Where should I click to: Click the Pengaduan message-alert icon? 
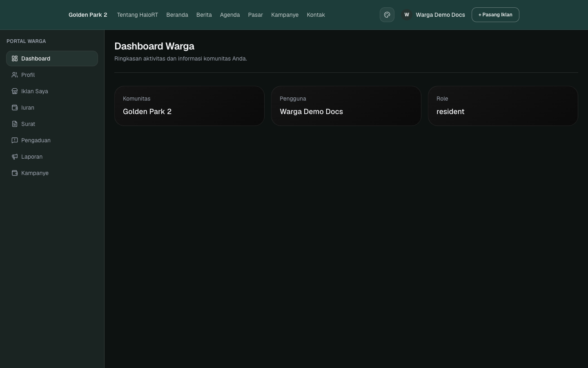(x=15, y=140)
